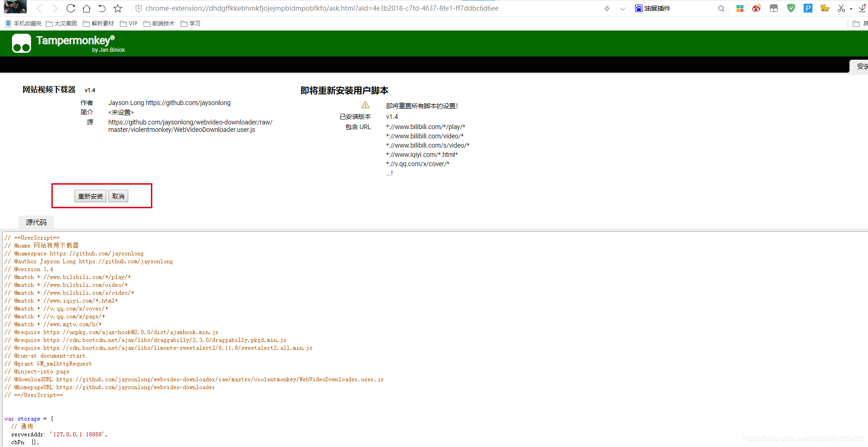
Task: Switch to the 源代码 tab
Action: pyautogui.click(x=36, y=222)
